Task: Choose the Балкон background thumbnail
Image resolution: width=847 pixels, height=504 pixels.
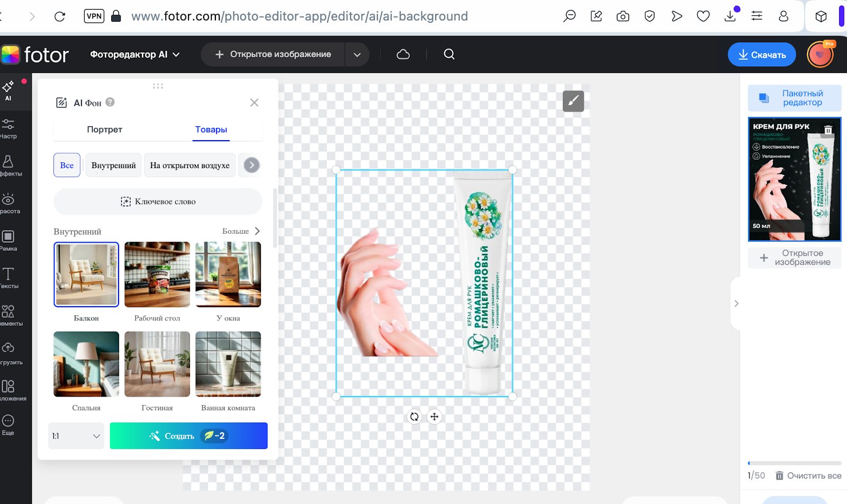Action: tap(86, 274)
